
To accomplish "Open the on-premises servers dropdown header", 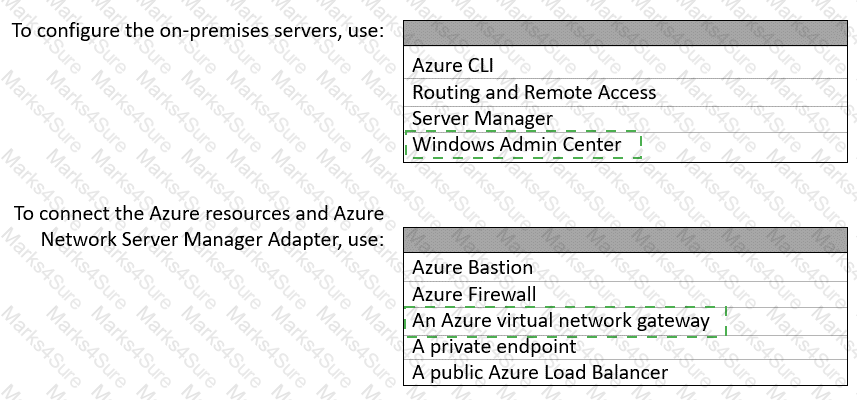I will pyautogui.click(x=625, y=33).
